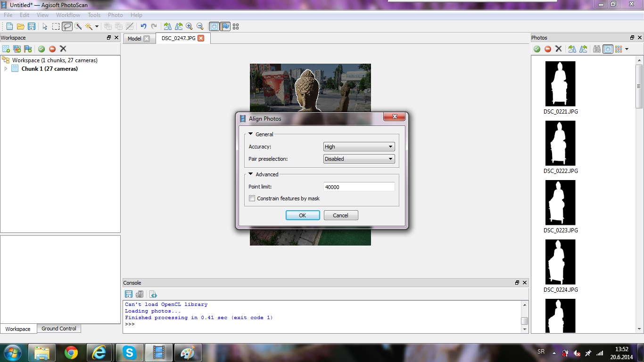Image resolution: width=644 pixels, height=362 pixels.
Task: Enable Constrain features by mask checkbox
Action: [x=252, y=198]
